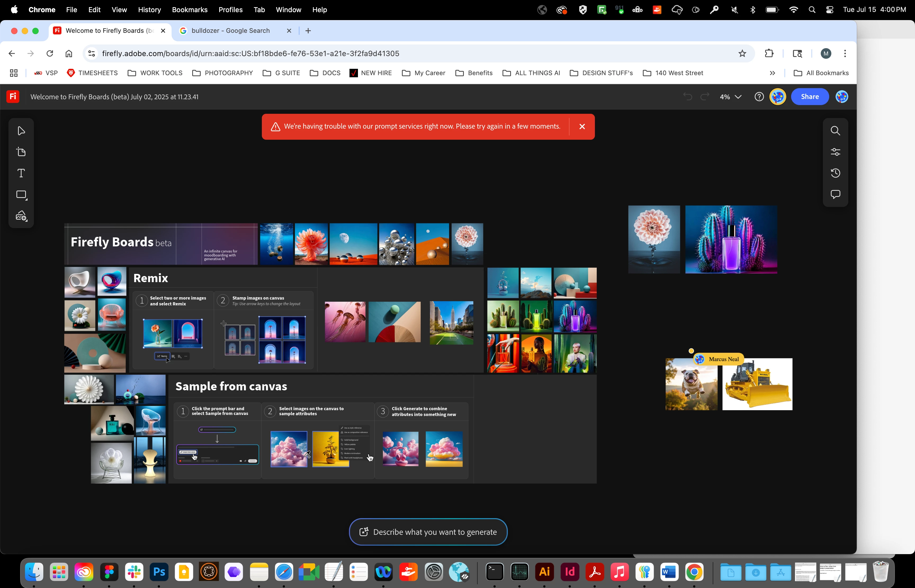915x588 pixels.
Task: Expand the hidden bookmarks chevron
Action: tap(772, 73)
